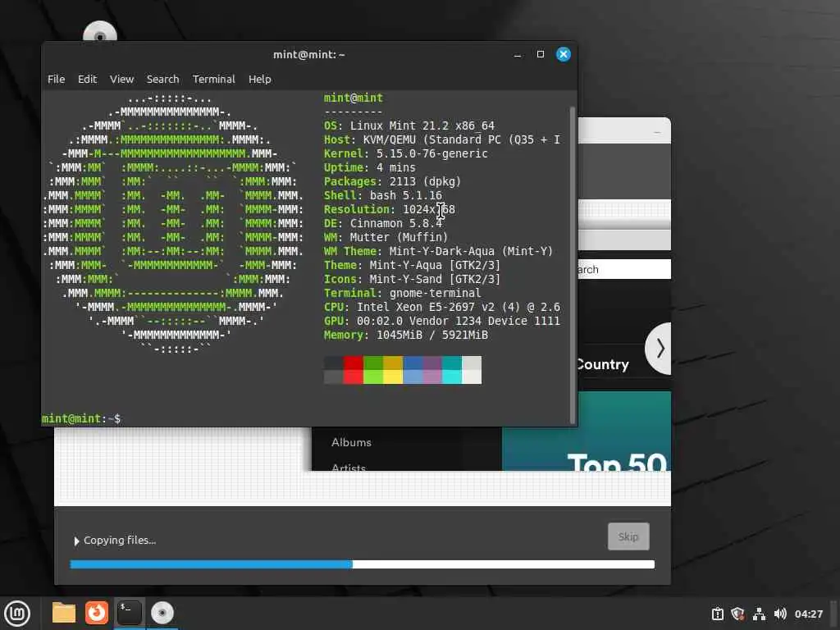Open the volume control tray icon

tap(780, 614)
